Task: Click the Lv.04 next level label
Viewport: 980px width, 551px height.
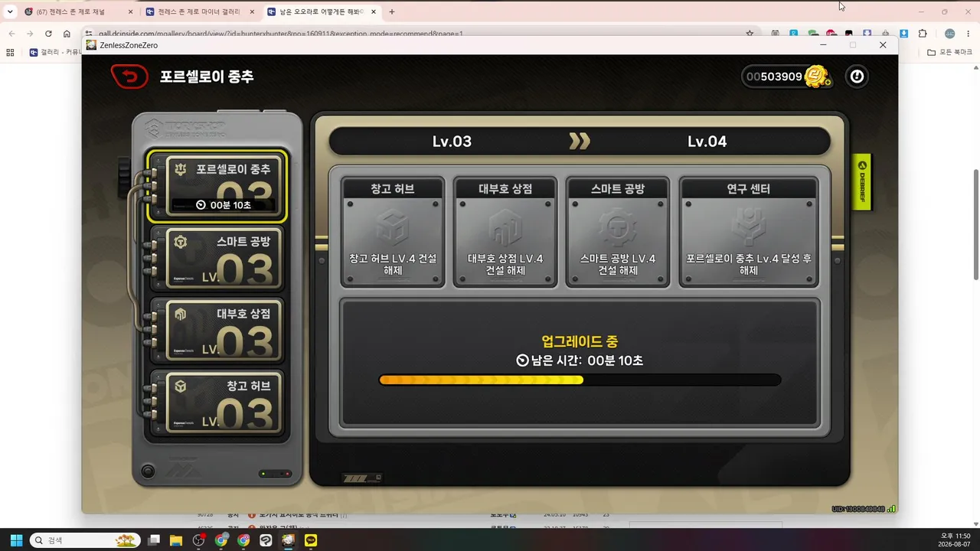Action: pos(707,142)
